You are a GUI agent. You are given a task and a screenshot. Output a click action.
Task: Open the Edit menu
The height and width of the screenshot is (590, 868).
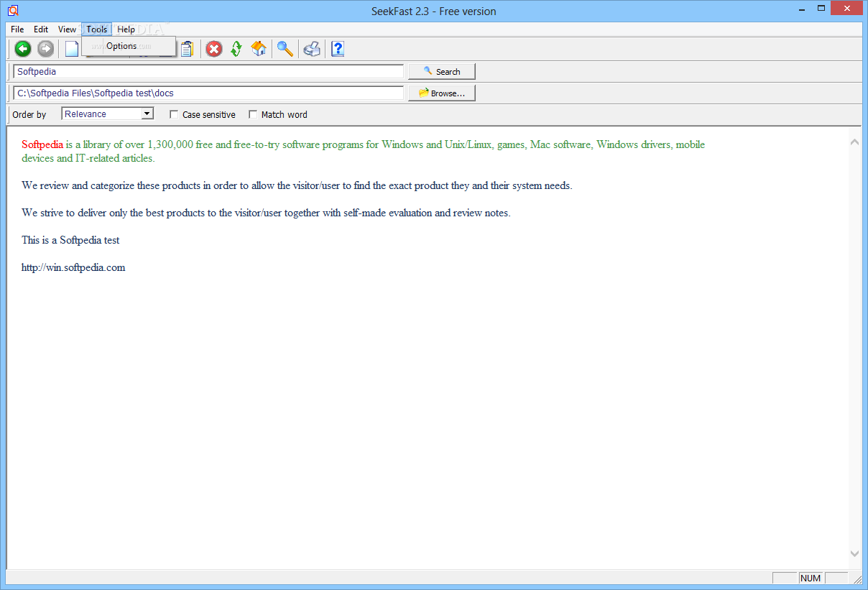click(41, 29)
